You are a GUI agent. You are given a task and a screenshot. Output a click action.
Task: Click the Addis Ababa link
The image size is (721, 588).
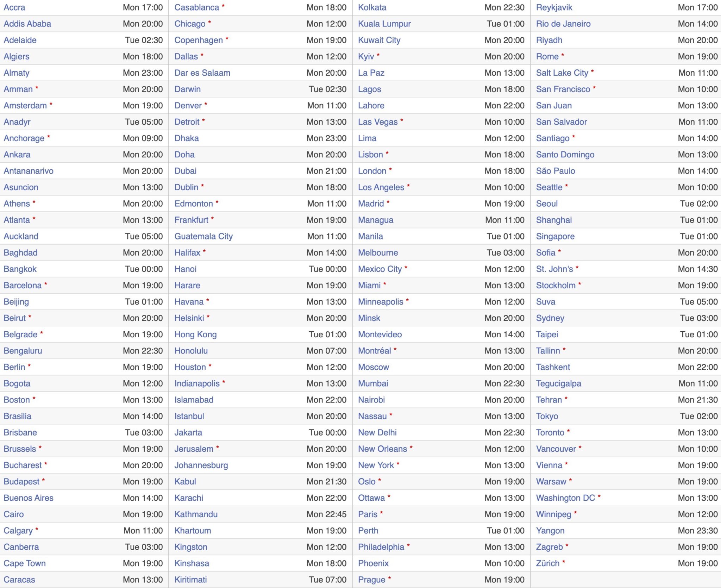27,24
